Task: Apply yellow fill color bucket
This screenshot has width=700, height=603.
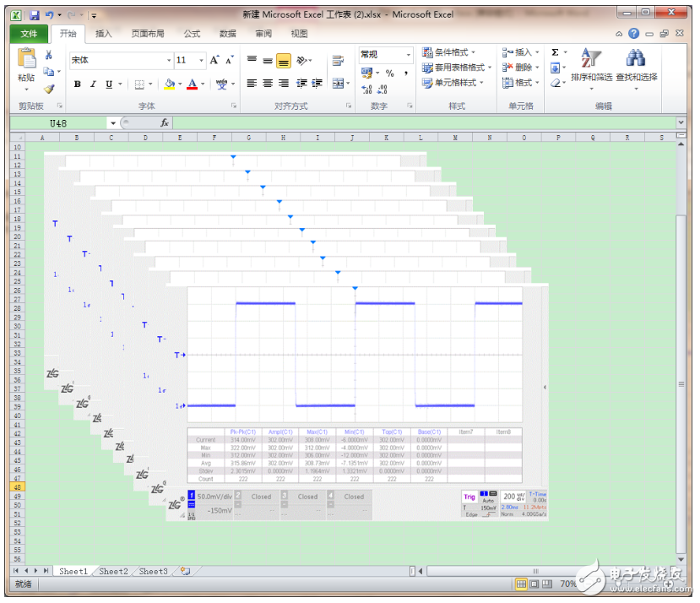Action: tap(170, 84)
